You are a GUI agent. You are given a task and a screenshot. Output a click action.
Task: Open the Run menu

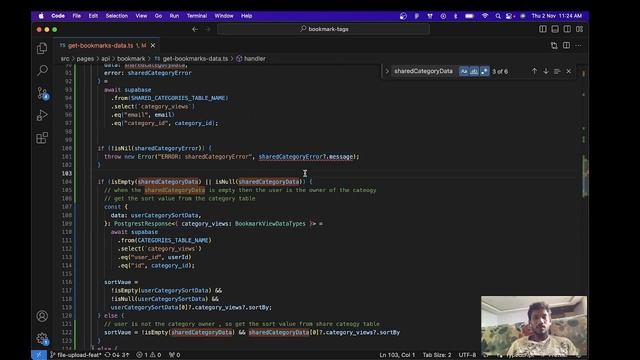click(x=174, y=16)
